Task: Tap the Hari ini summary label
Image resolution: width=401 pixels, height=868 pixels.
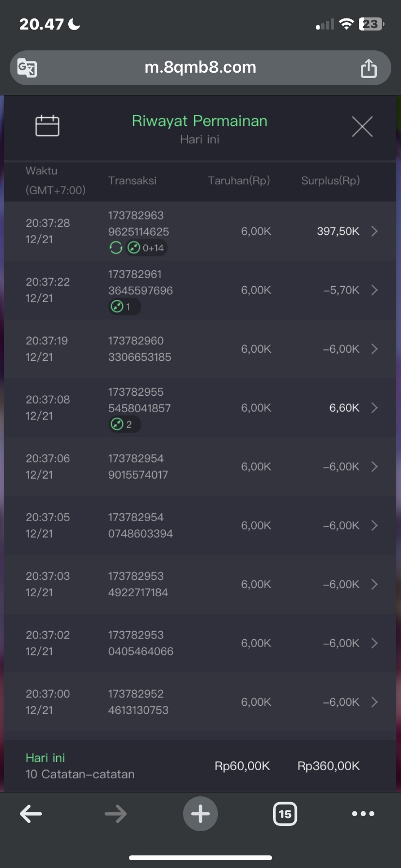Action: point(45,758)
